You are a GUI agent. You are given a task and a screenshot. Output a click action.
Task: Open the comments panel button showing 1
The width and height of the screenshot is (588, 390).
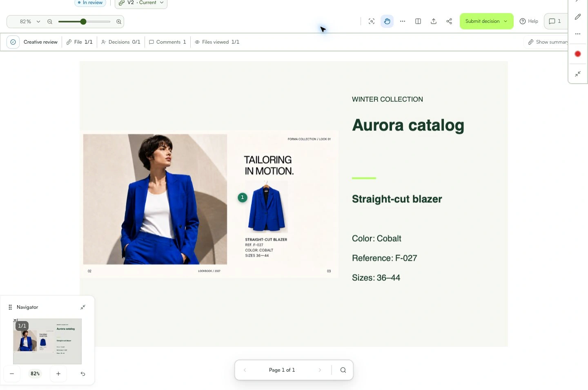[x=555, y=21]
